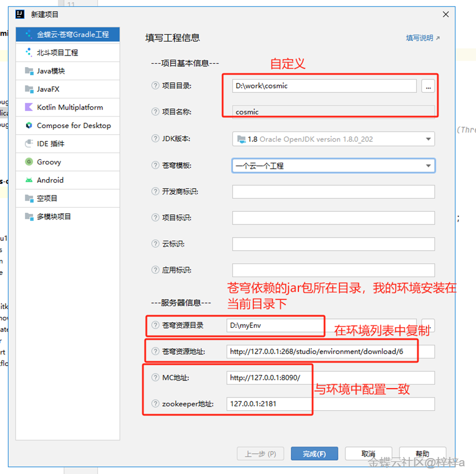Pick Groovy project type

[68, 162]
